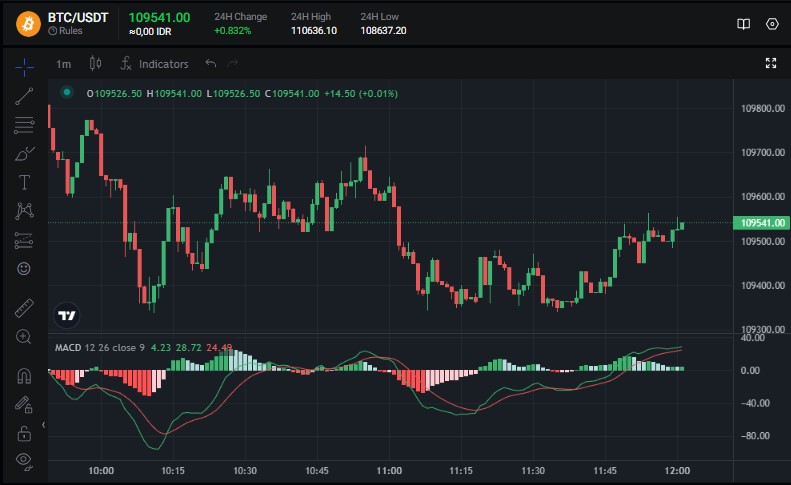Select the trend line drawing tool
Screen dimensions: 791x485
[24, 96]
